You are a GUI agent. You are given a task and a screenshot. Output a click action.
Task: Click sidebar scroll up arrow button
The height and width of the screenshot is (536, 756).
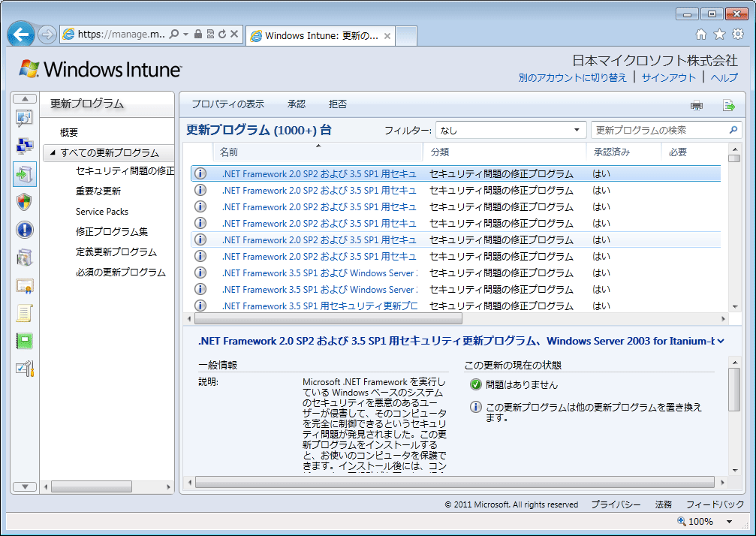(x=25, y=99)
